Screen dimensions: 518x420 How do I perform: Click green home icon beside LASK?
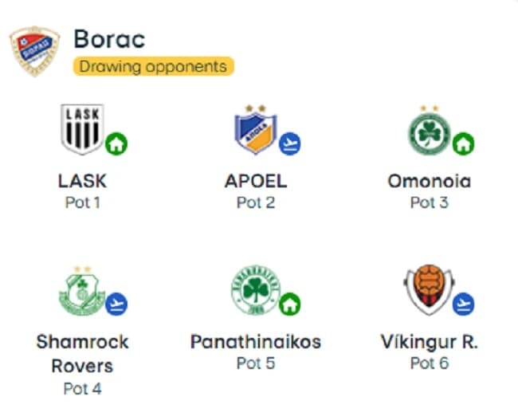116,143
